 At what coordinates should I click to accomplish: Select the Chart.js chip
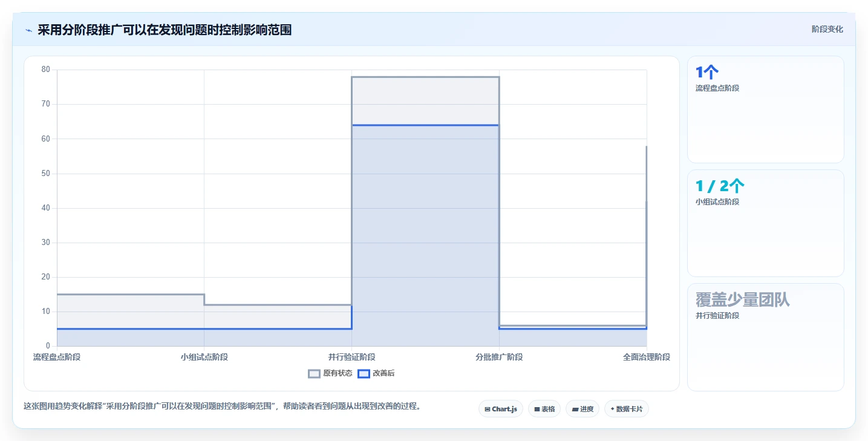(x=500, y=409)
